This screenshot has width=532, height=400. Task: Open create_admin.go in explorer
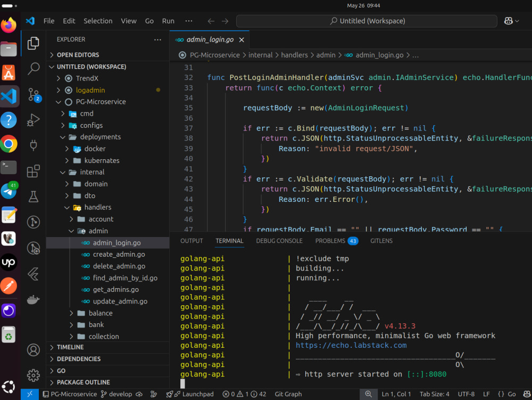tap(119, 255)
